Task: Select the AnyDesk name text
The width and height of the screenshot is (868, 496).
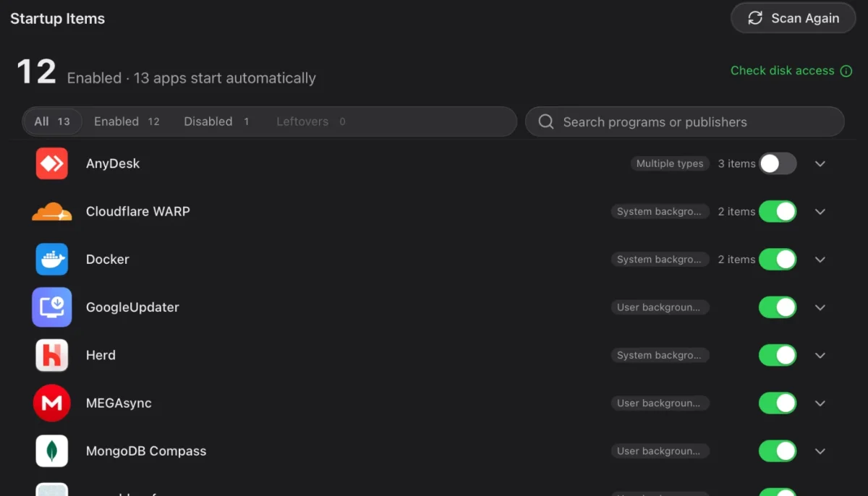Action: (113, 163)
